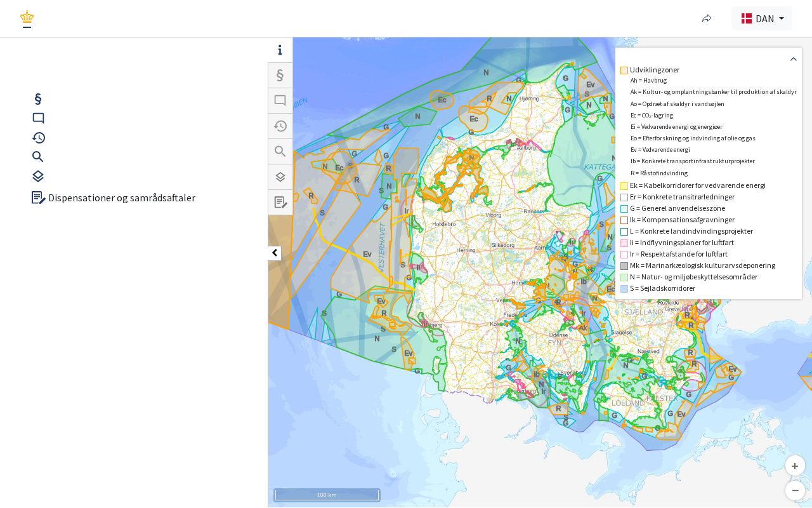This screenshot has width=812, height=508.
Task: Click the info icon above the map toolbar
Action: (x=280, y=50)
